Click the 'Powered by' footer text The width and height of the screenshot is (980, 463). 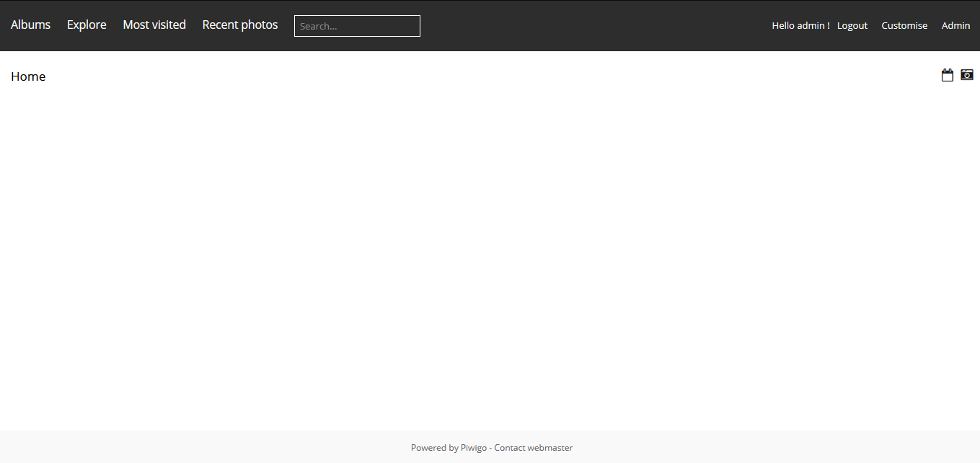(x=434, y=448)
